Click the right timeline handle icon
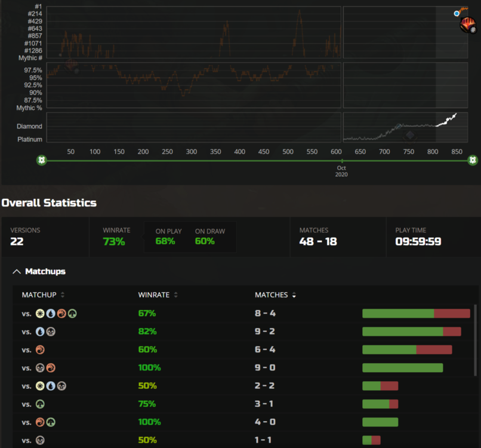 (x=473, y=160)
